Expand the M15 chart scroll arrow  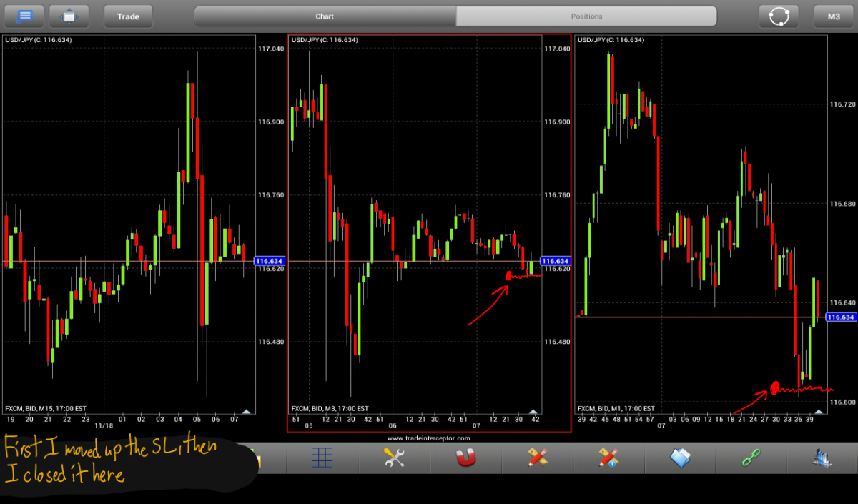tap(247, 411)
